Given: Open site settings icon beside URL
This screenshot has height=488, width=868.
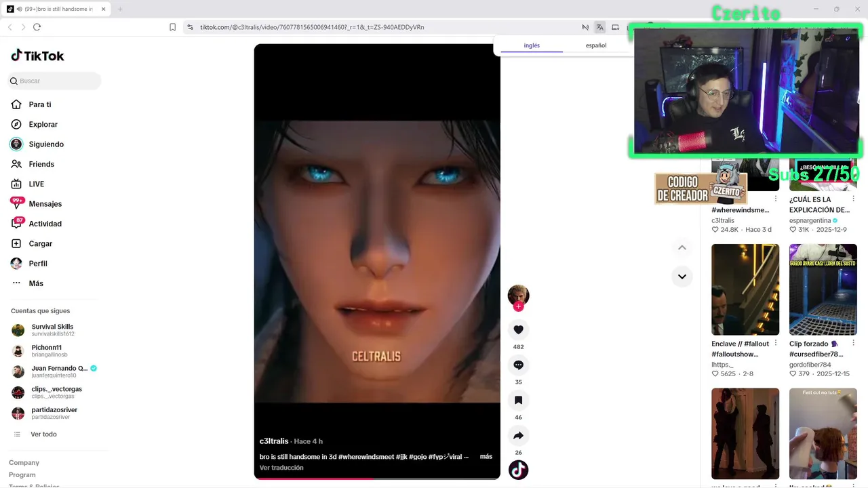Looking at the screenshot, I should pyautogui.click(x=190, y=27).
